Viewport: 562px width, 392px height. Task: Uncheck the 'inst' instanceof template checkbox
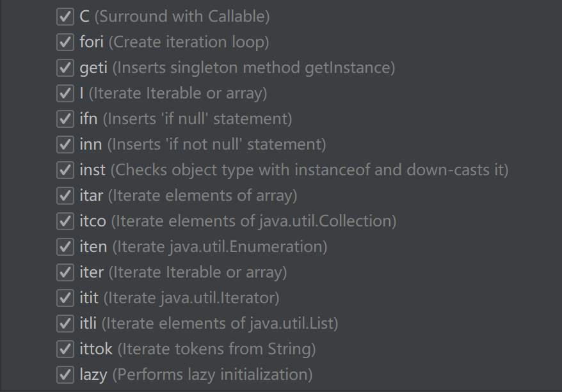click(x=65, y=170)
